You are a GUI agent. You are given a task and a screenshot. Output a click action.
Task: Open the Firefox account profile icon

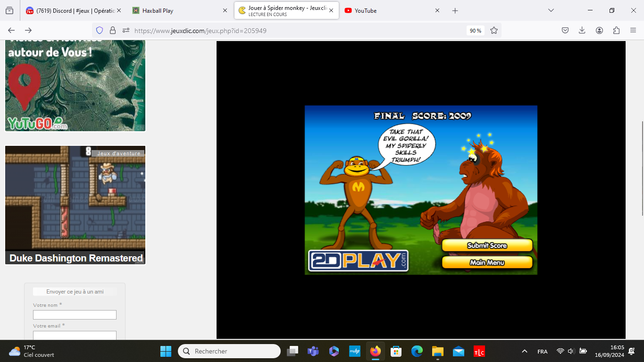(599, 30)
